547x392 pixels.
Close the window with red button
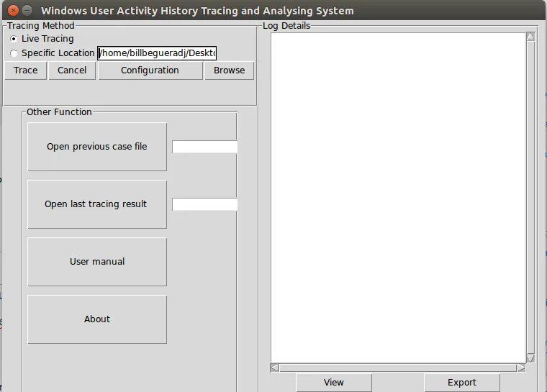(x=13, y=11)
